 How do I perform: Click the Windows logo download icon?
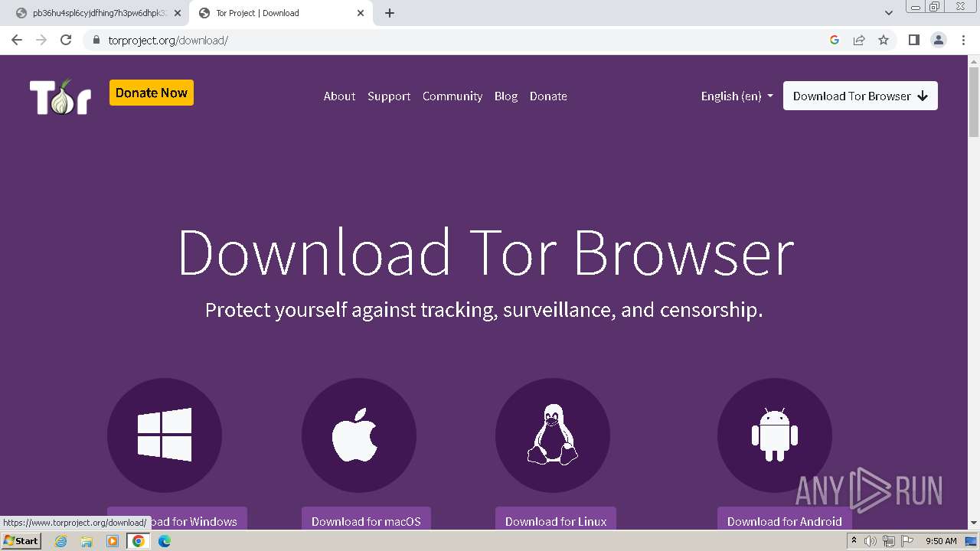coord(165,435)
